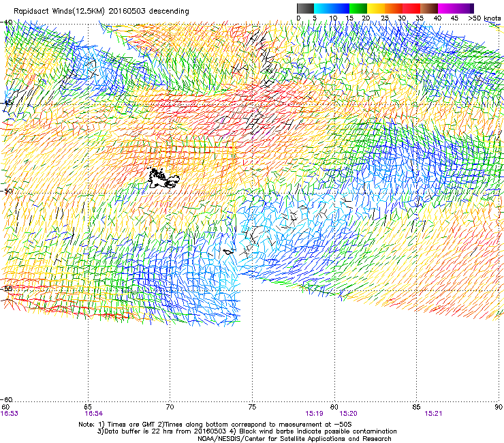This screenshot has width=504, height=443.
Task: Click the '>50 knots' legend label
Action: pyautogui.click(x=484, y=18)
